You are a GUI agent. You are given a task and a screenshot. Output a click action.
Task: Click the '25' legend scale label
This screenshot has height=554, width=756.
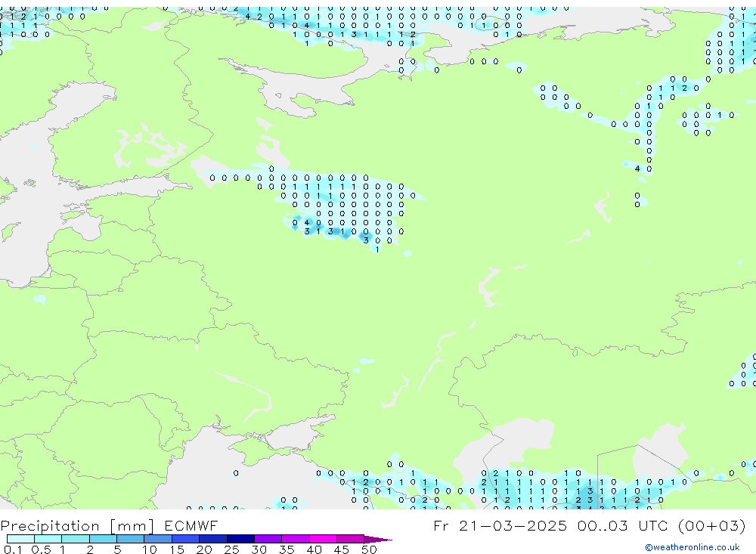231,549
